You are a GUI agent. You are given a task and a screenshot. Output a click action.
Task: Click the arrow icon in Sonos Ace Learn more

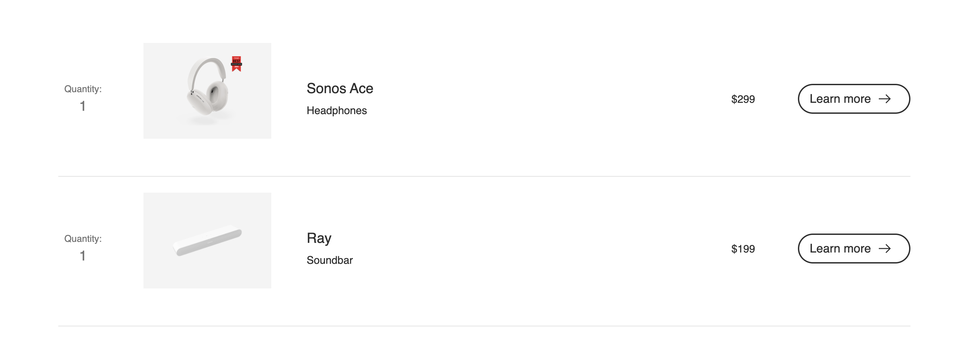[884, 99]
